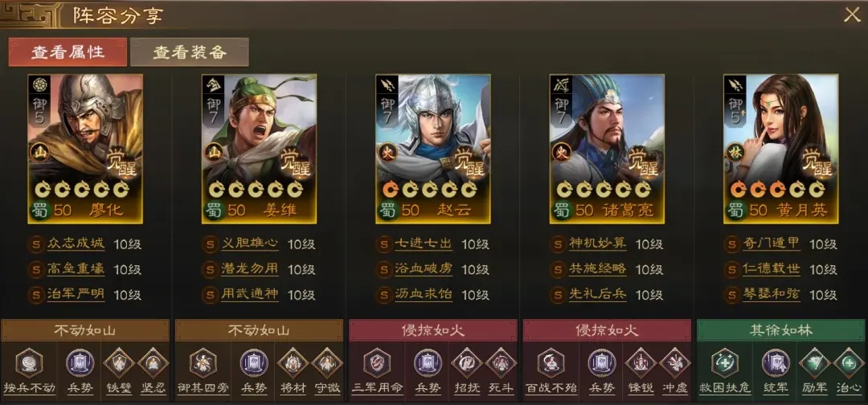Select the 统军 icon under 其徐如林

click(x=775, y=363)
